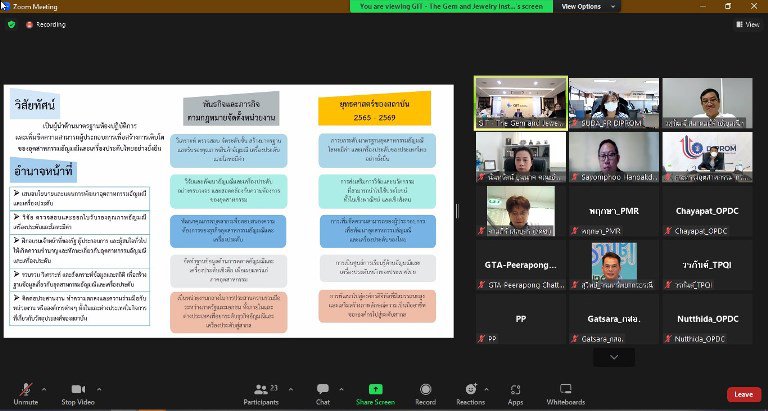
Task: Open Zoom Apps
Action: click(x=515, y=394)
